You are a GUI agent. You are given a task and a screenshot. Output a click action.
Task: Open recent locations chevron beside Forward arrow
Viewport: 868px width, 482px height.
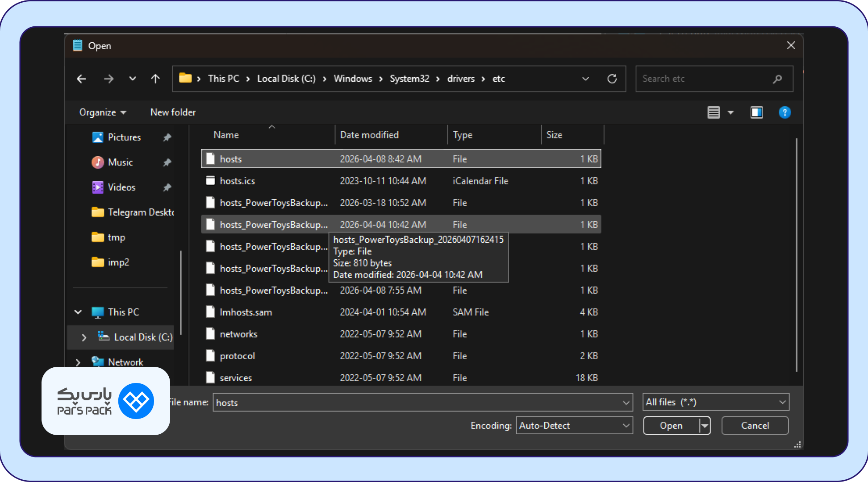[133, 79]
